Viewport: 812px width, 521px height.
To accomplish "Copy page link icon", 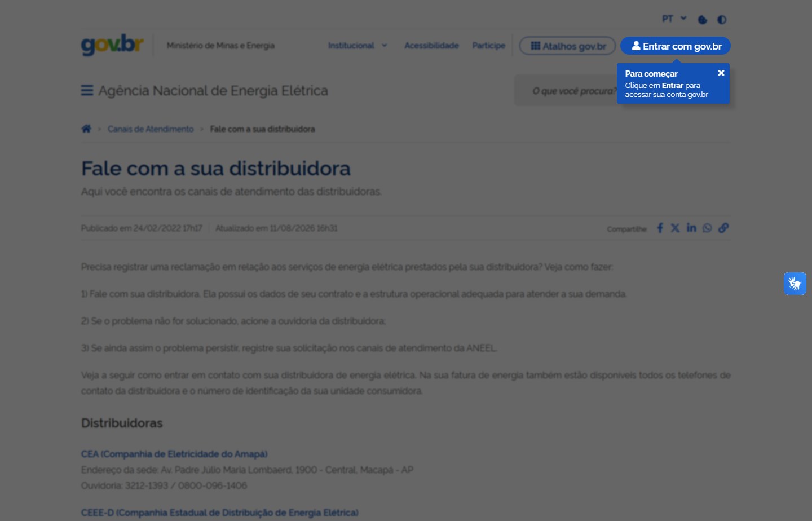I will [723, 228].
